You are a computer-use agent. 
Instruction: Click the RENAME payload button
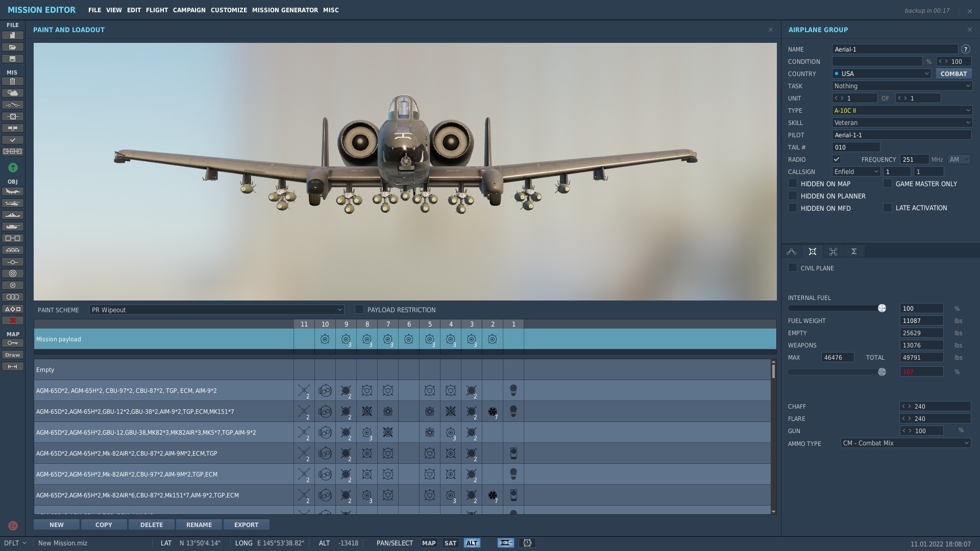199,524
